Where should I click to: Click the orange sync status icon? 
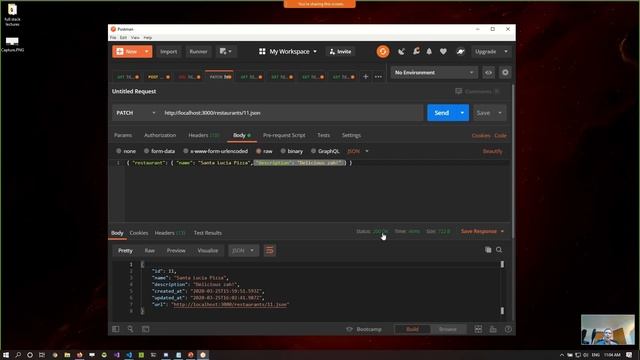coord(382,51)
